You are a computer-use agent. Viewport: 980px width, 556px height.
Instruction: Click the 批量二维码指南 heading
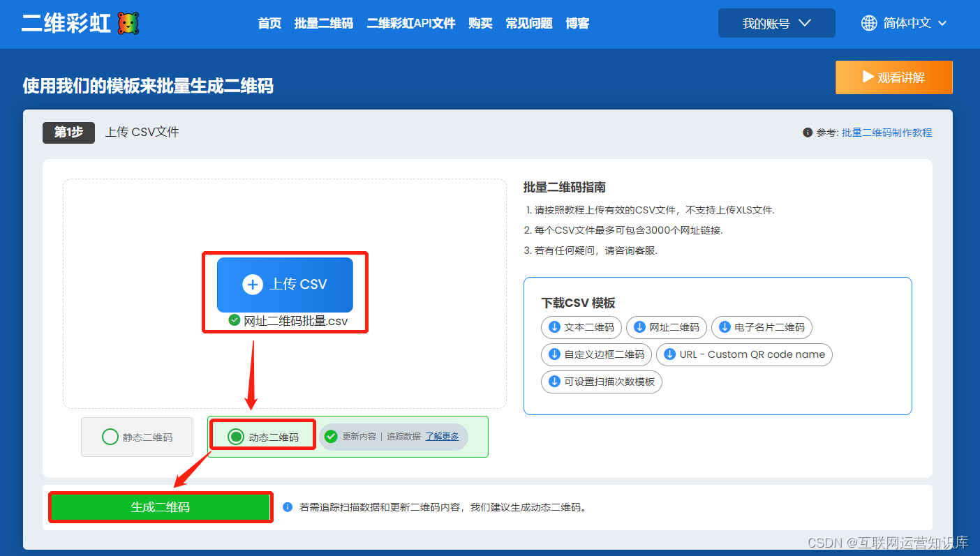565,187
